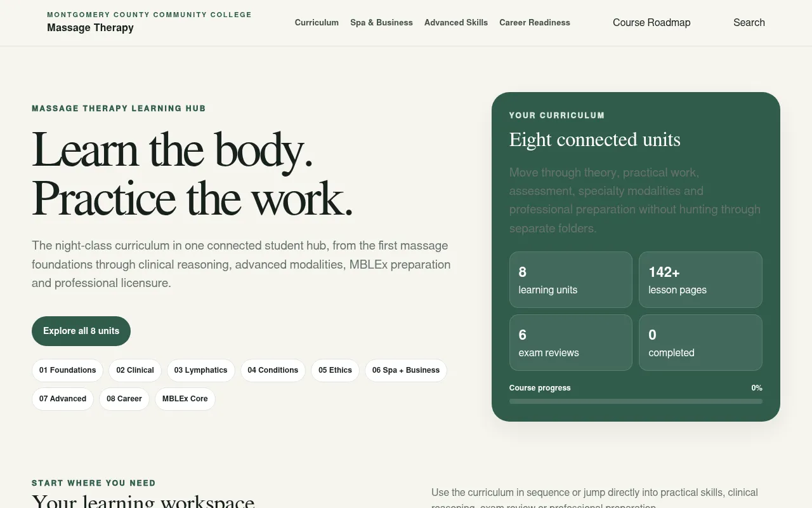Open Spa & Business nav item

click(381, 22)
